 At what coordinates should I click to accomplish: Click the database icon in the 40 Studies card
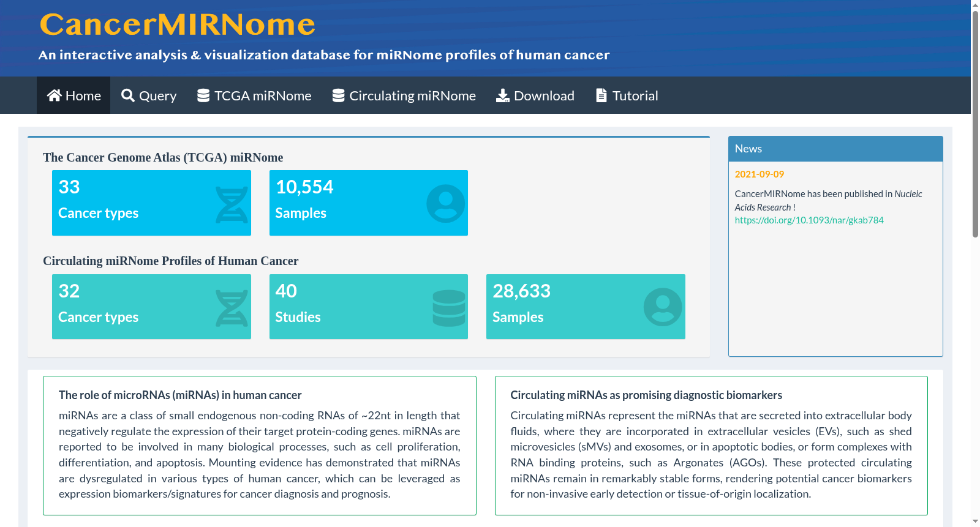449,308
